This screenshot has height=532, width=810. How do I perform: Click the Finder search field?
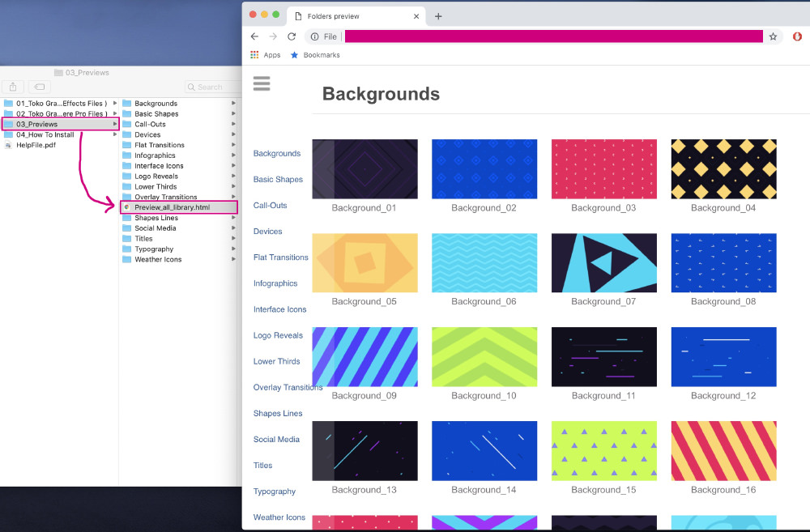[211, 87]
